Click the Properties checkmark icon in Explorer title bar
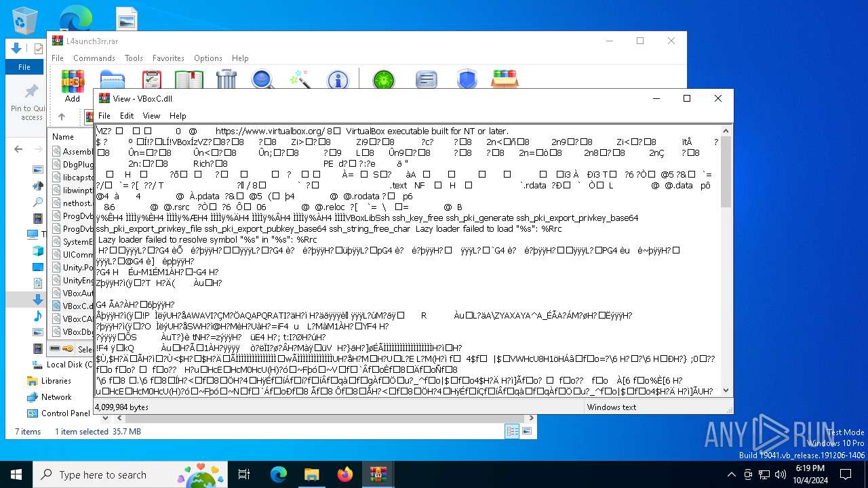Image resolution: width=868 pixels, height=488 pixels. [x=39, y=49]
